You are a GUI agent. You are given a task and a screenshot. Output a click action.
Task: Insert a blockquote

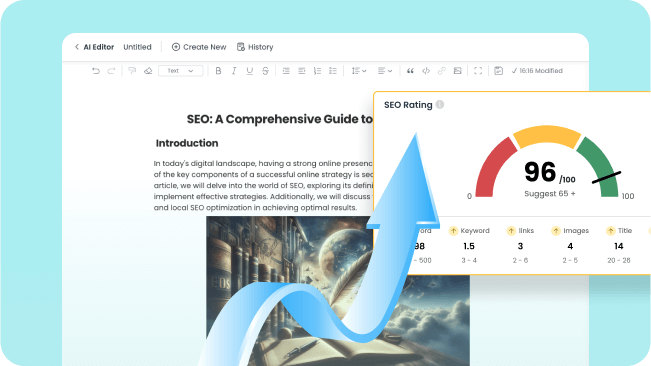(x=410, y=71)
